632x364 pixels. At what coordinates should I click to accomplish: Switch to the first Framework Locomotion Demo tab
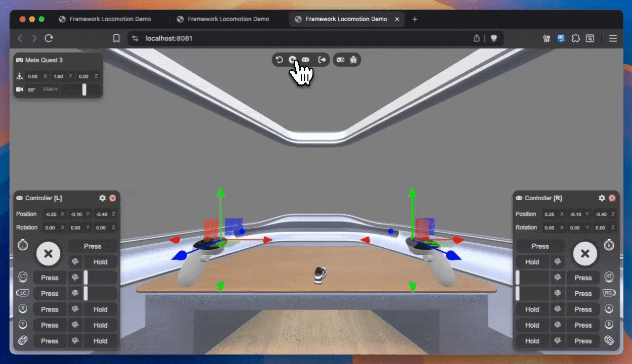pyautogui.click(x=106, y=19)
